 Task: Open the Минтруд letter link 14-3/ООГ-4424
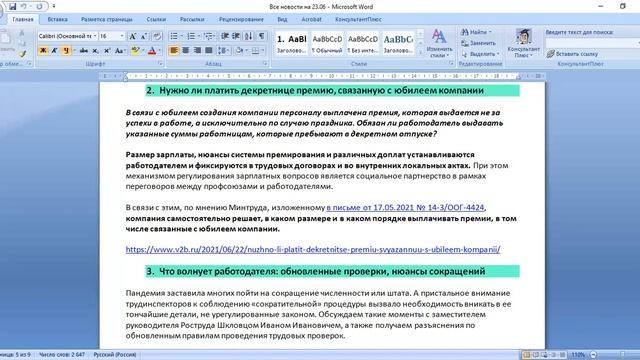[x=405, y=207]
